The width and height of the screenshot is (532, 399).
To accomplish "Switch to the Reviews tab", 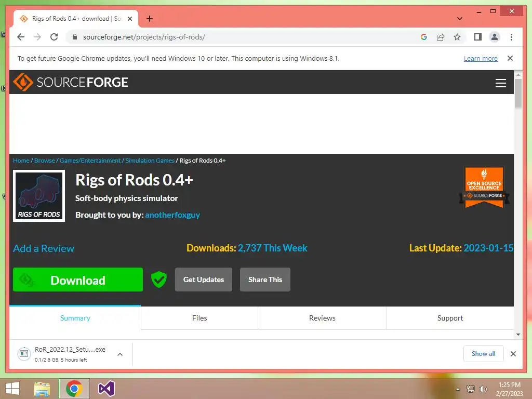I will click(322, 318).
